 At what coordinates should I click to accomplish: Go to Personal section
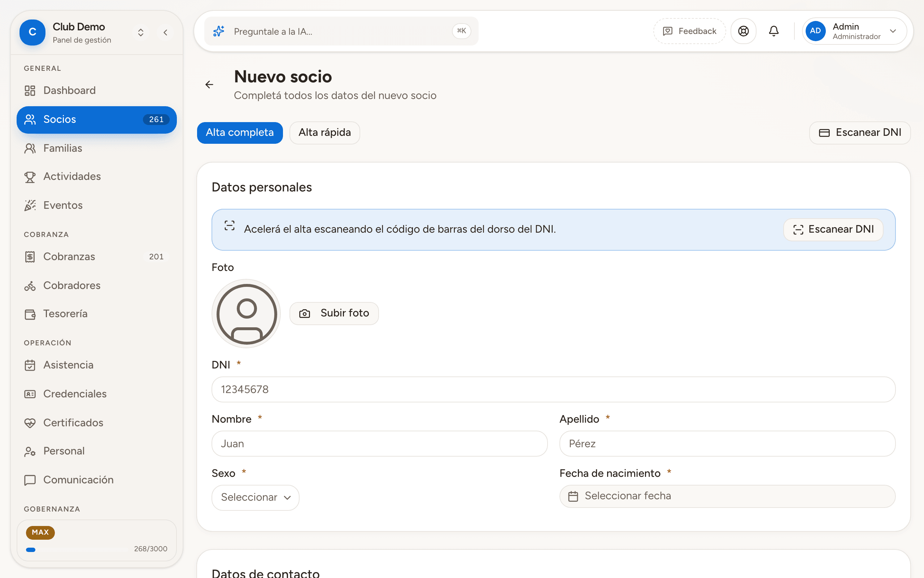(x=97, y=451)
